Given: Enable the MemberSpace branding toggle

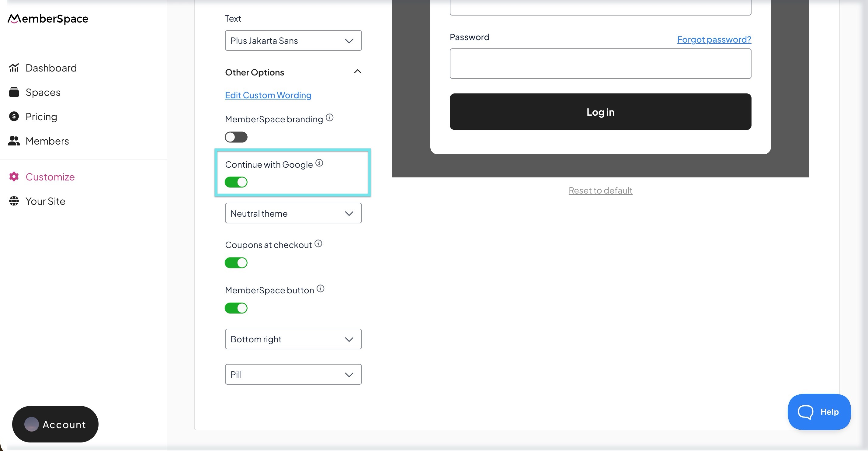Looking at the screenshot, I should (236, 137).
